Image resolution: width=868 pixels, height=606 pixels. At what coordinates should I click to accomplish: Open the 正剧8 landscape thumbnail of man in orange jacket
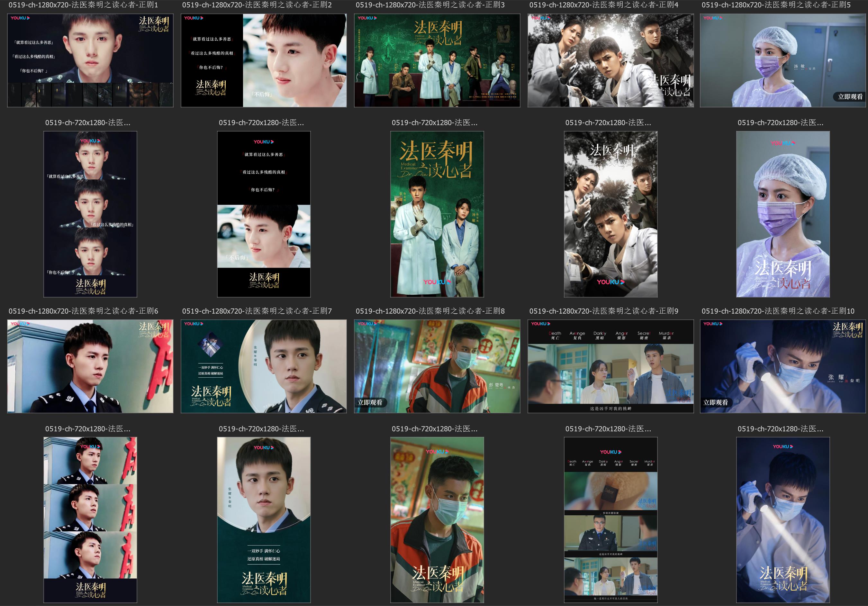pyautogui.click(x=437, y=366)
